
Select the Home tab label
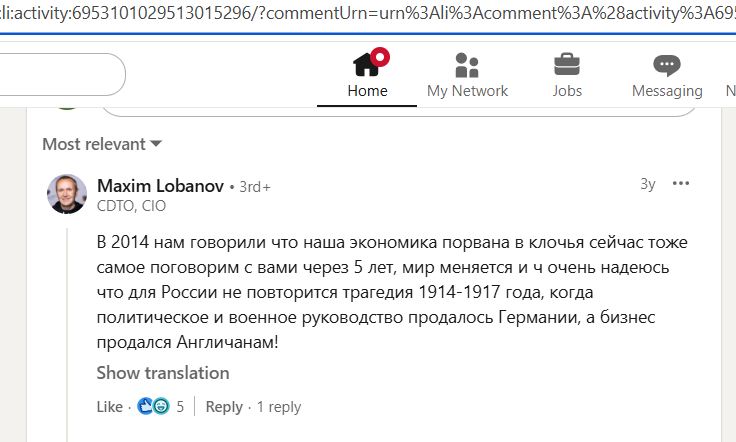click(x=367, y=91)
